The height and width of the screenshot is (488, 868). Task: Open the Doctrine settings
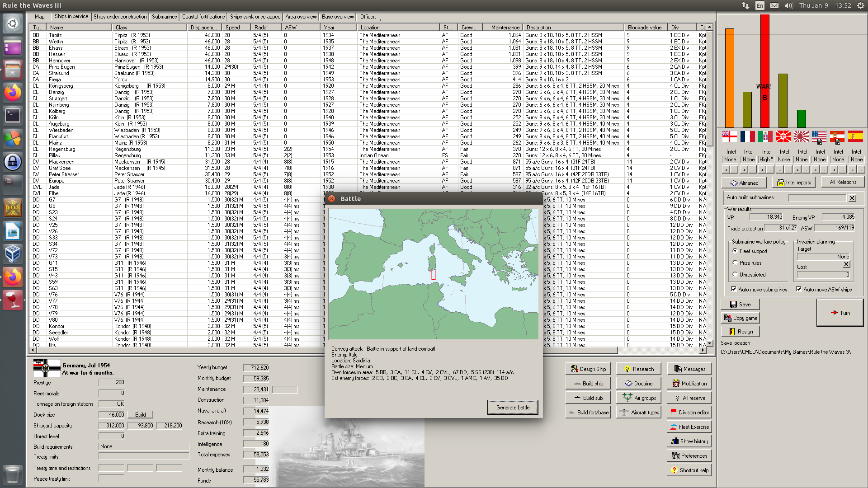[x=638, y=383]
